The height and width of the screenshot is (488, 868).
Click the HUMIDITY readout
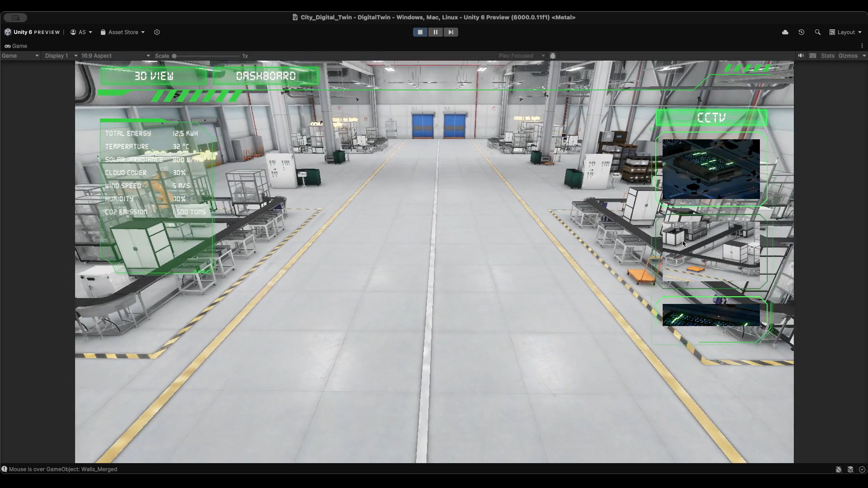point(146,199)
